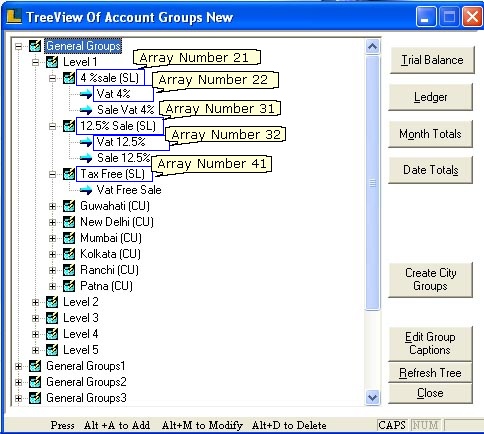Expand the New Delhi (CU) group
484x434 pixels.
tap(52, 222)
